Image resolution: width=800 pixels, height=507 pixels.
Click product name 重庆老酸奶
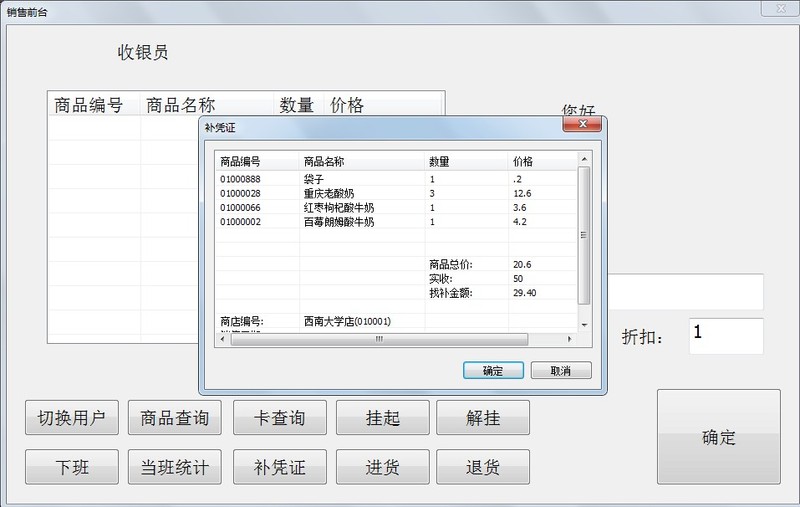(x=329, y=193)
